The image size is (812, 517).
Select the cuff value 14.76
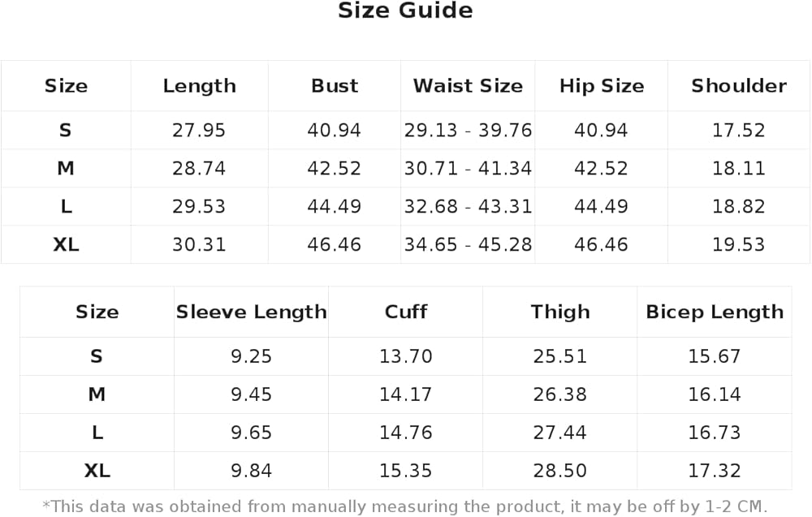(405, 433)
